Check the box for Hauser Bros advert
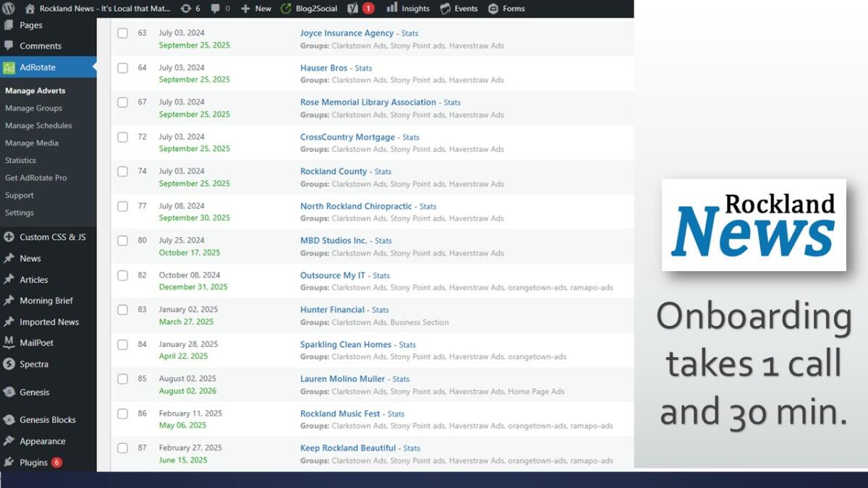The height and width of the screenshot is (488, 868). coord(123,68)
